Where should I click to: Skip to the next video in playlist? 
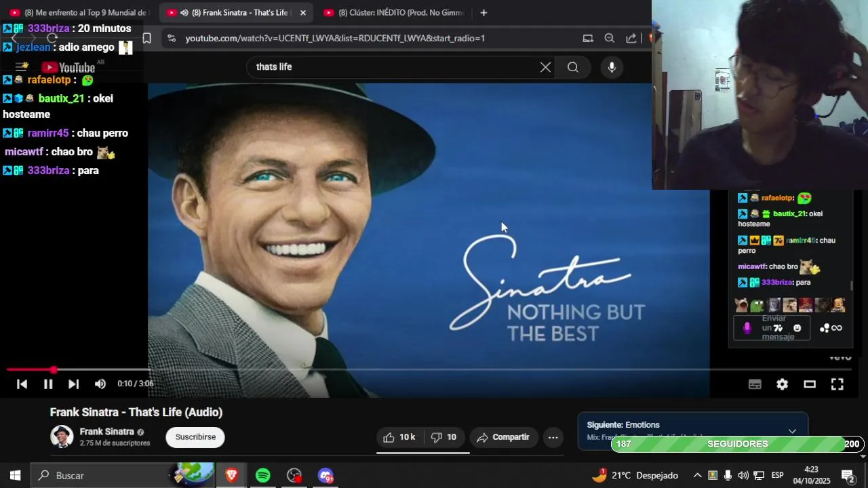pos(73,384)
